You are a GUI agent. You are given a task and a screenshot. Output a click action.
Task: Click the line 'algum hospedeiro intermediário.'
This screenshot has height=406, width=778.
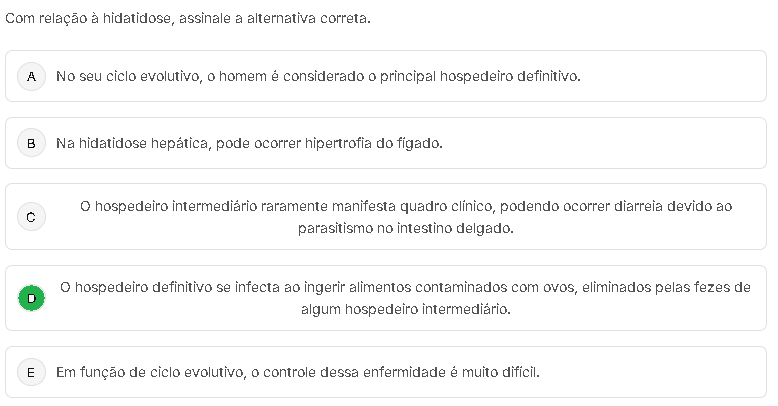pos(405,309)
